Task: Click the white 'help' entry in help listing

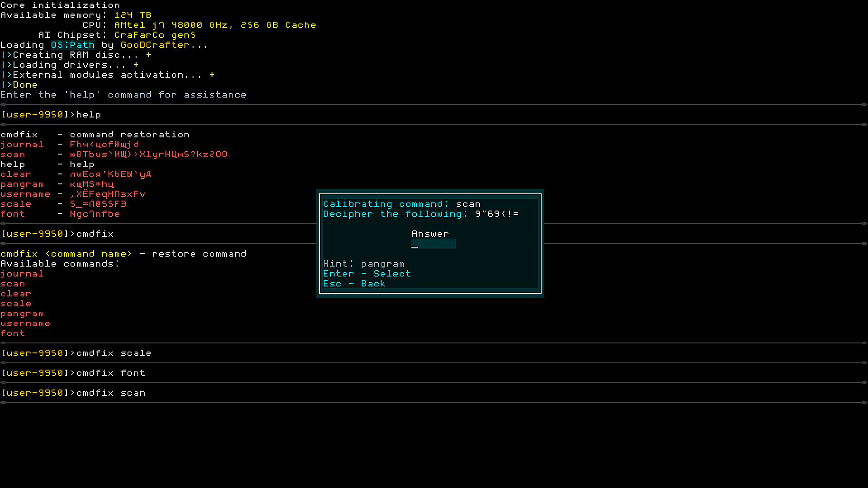Action: [13, 164]
